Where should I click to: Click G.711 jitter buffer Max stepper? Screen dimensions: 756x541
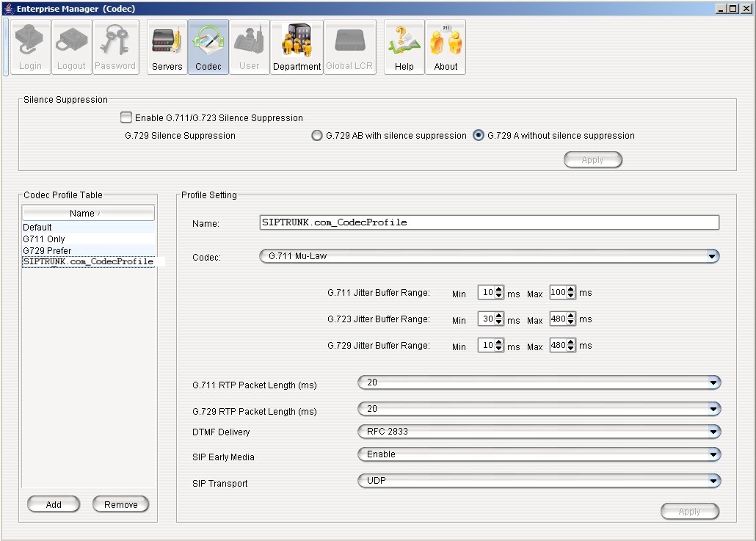(571, 292)
